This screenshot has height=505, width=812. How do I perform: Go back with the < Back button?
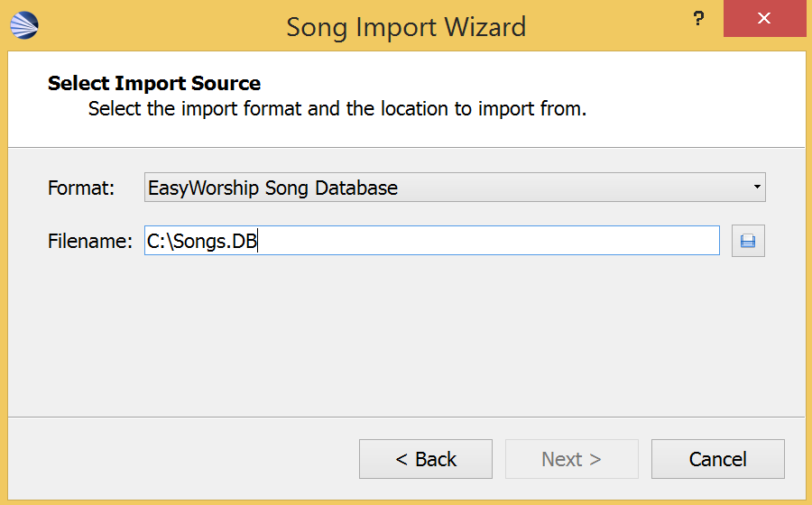click(426, 459)
